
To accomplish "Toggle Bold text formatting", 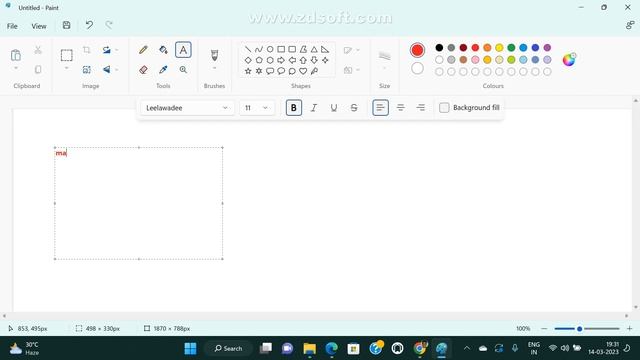I will [293, 108].
